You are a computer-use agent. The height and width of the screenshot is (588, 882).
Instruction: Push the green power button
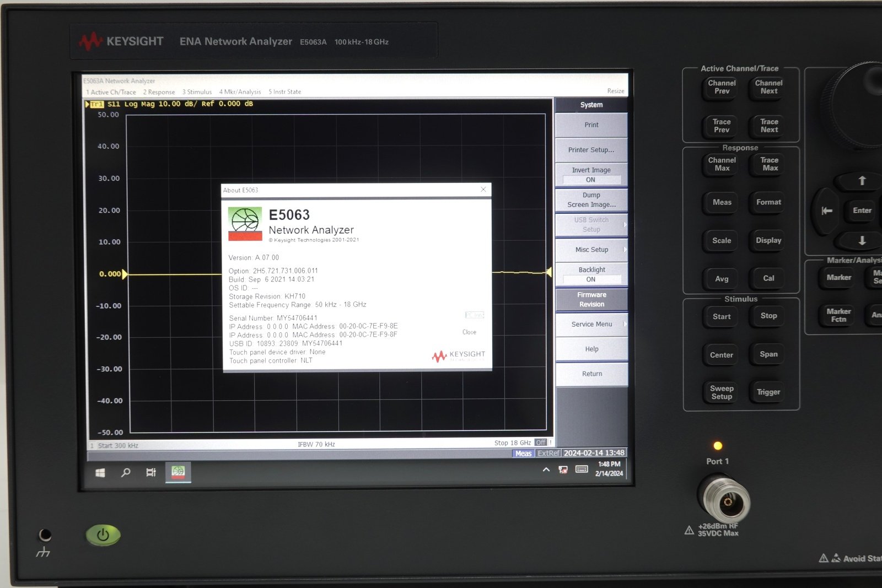tap(103, 535)
